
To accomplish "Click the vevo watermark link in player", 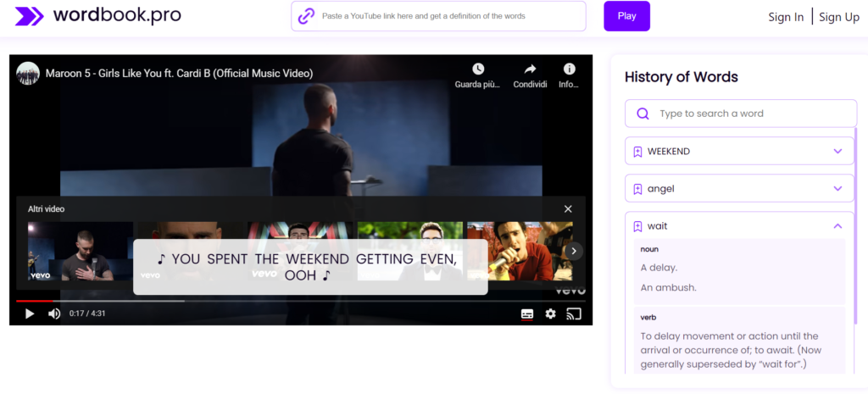I will (570, 291).
